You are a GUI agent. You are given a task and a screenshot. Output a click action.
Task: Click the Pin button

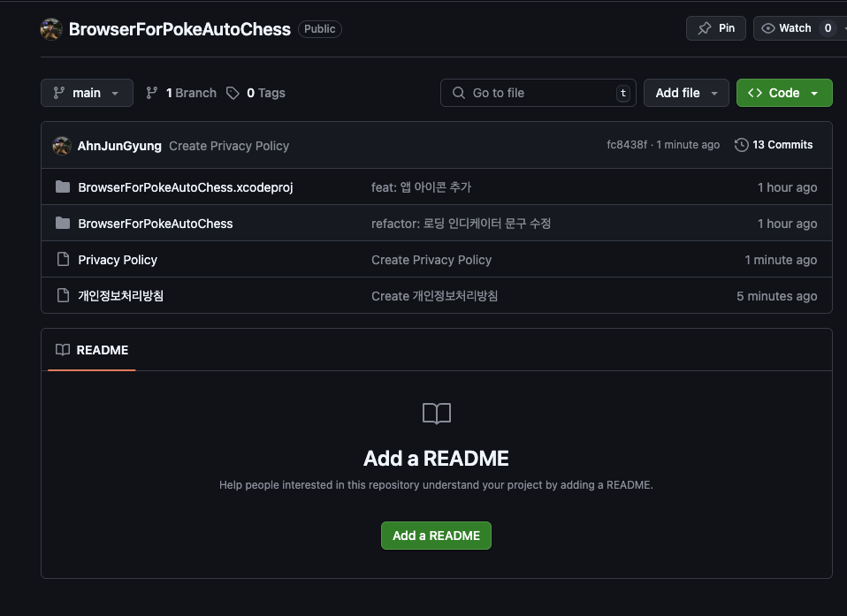pyautogui.click(x=716, y=28)
